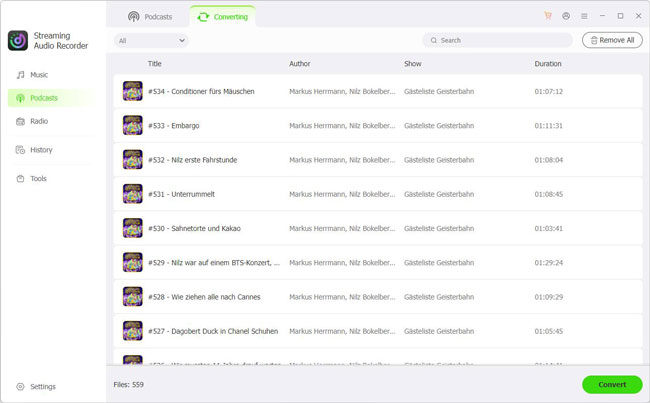The height and width of the screenshot is (403, 650).
Task: Select title '#531 - Unterrummelt'
Action: (x=182, y=194)
